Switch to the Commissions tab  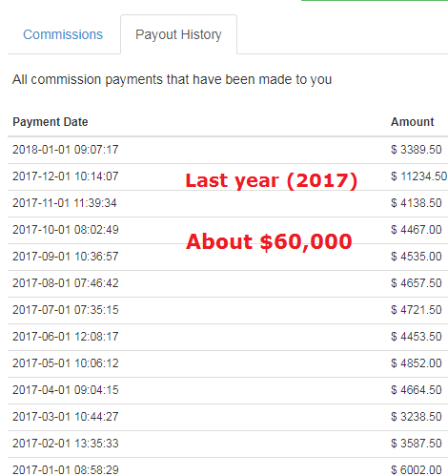[63, 34]
